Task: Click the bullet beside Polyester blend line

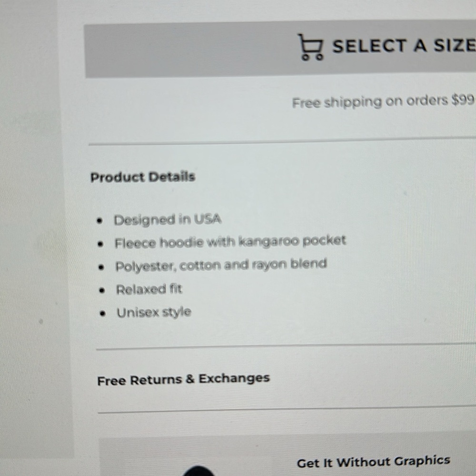Action: pos(101,267)
